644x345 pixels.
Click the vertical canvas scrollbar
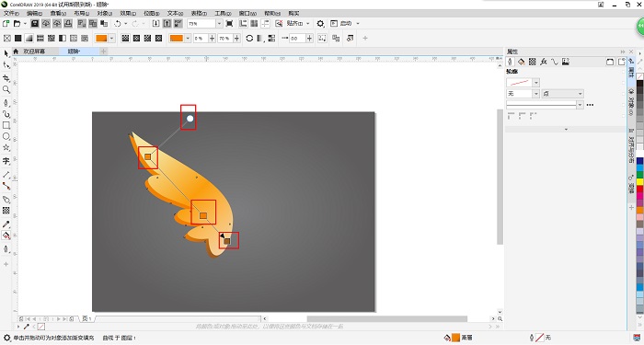tap(500, 177)
